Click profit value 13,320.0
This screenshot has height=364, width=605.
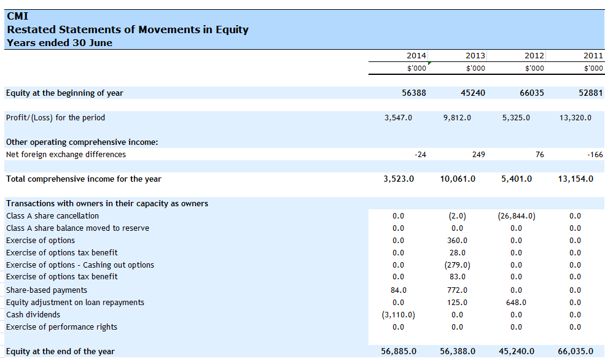(575, 118)
